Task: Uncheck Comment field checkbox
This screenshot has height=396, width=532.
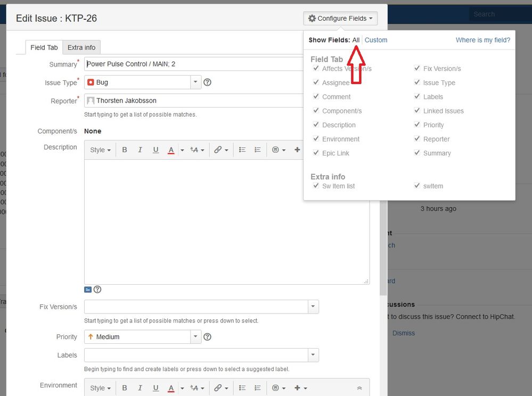Action: (316, 96)
